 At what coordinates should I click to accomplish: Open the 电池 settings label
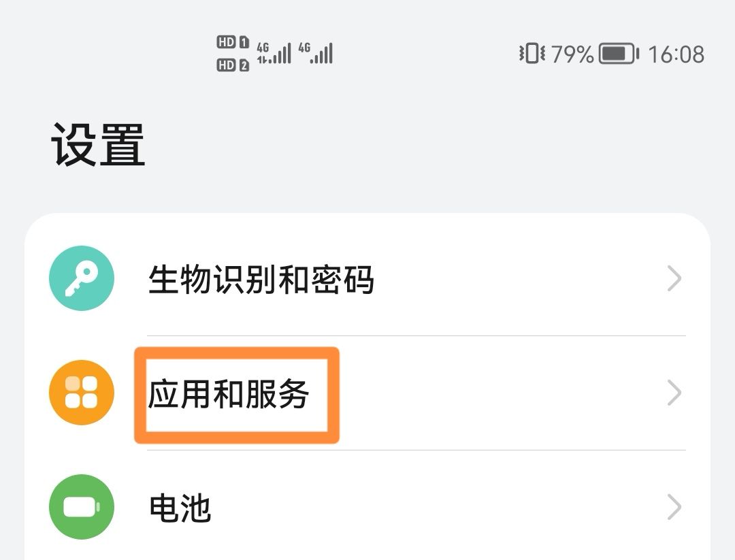click(x=180, y=508)
